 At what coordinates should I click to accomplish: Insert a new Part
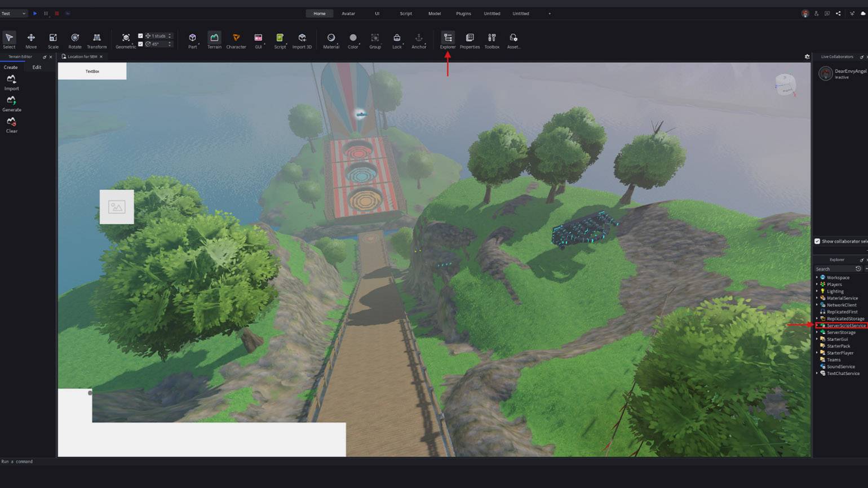point(192,39)
